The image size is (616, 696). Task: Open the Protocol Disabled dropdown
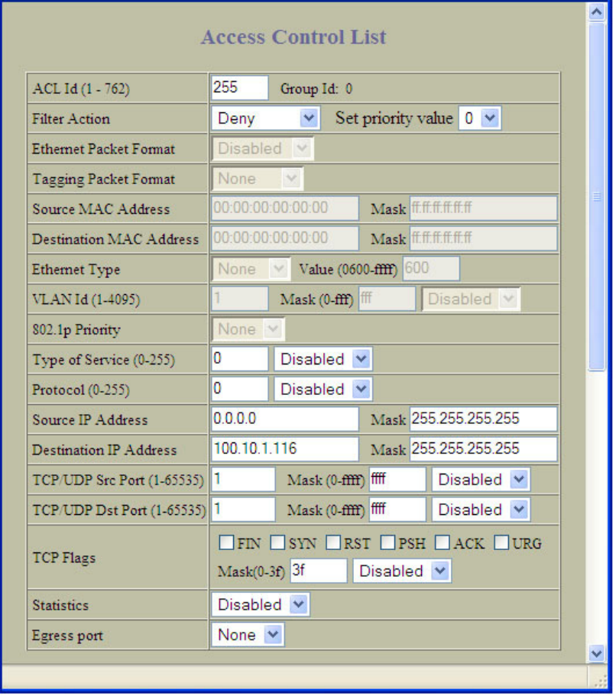click(323, 390)
